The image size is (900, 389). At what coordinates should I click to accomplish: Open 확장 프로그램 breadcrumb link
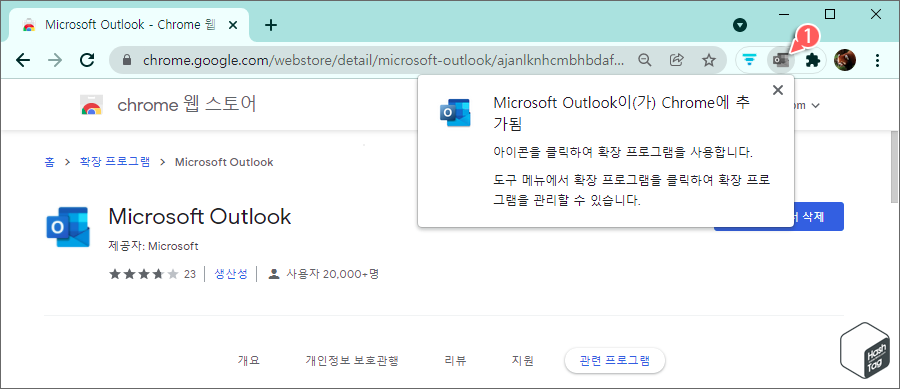point(115,162)
